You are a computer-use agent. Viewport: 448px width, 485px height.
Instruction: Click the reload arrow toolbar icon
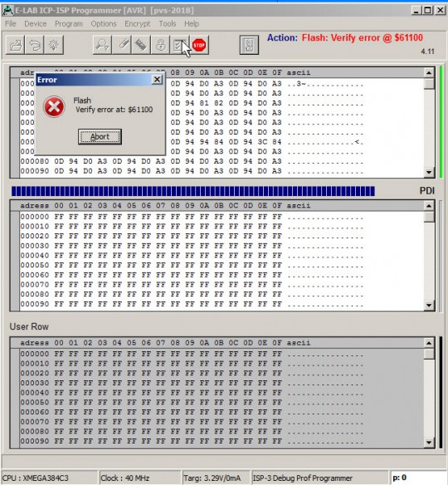(x=34, y=45)
